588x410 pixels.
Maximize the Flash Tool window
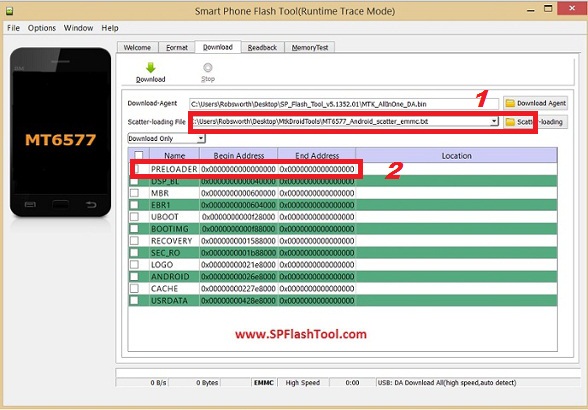[548, 9]
